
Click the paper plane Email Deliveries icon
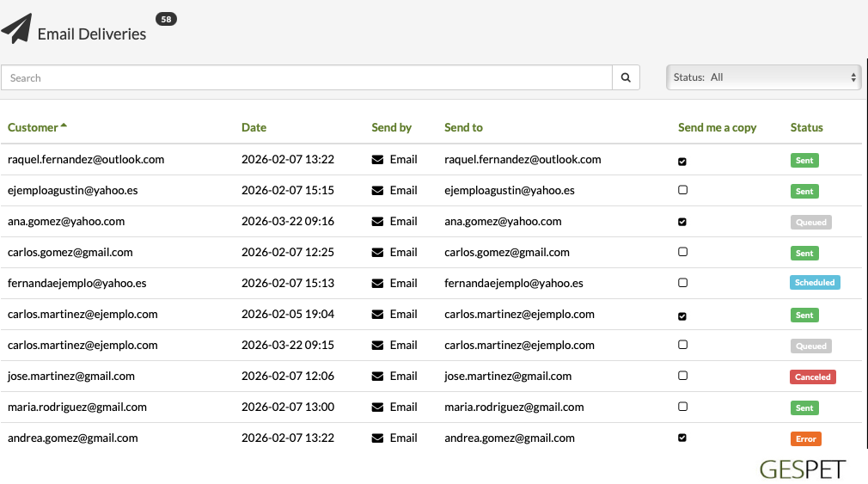[x=16, y=28]
